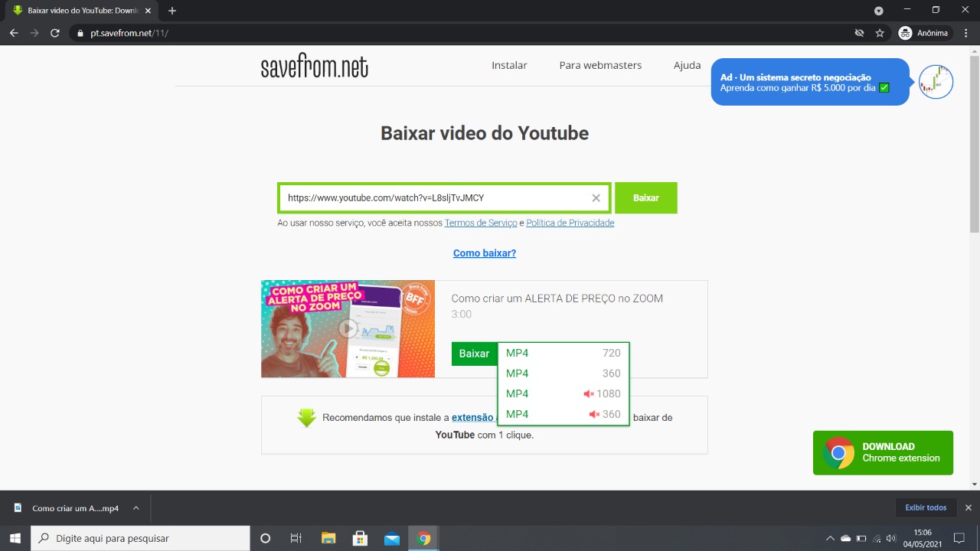The height and width of the screenshot is (551, 980).
Task: Click the tab search dropdown arrow
Action: (879, 11)
